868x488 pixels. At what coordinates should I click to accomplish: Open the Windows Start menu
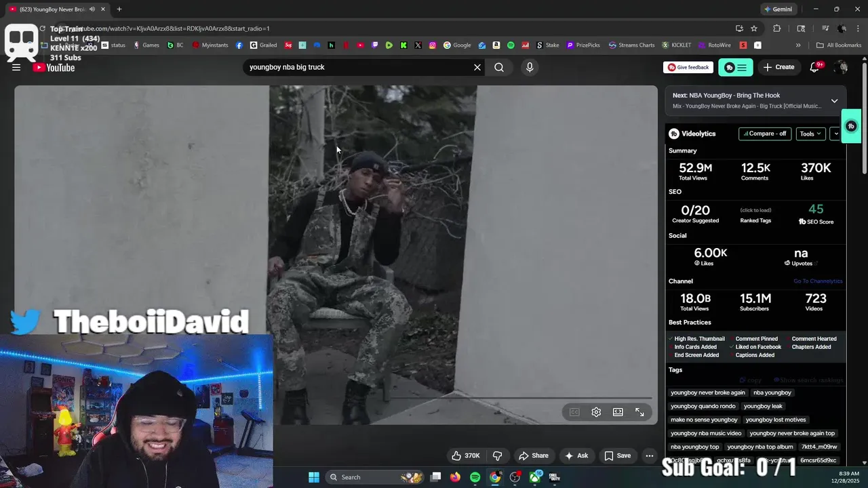tap(314, 477)
